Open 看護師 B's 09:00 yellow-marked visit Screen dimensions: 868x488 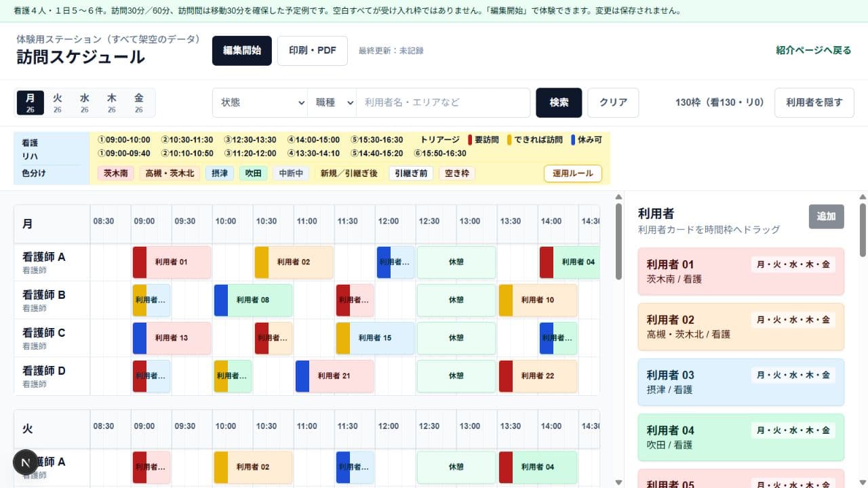(x=151, y=300)
